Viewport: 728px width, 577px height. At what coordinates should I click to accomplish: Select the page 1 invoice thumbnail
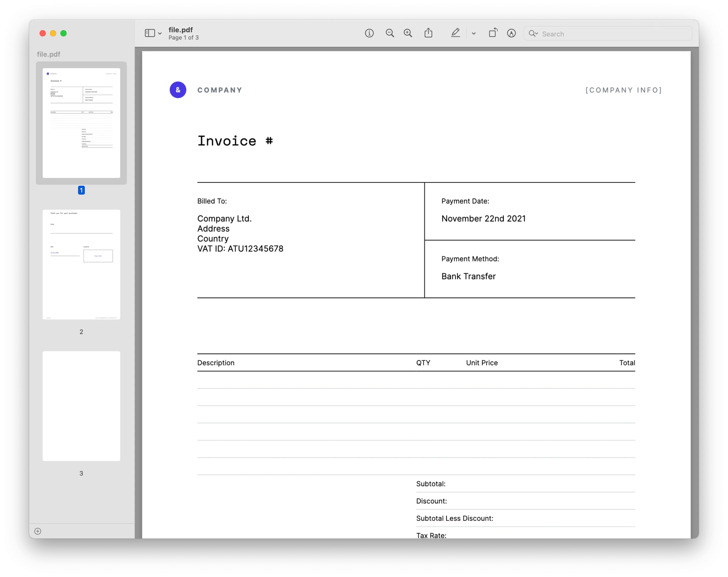pyautogui.click(x=81, y=122)
